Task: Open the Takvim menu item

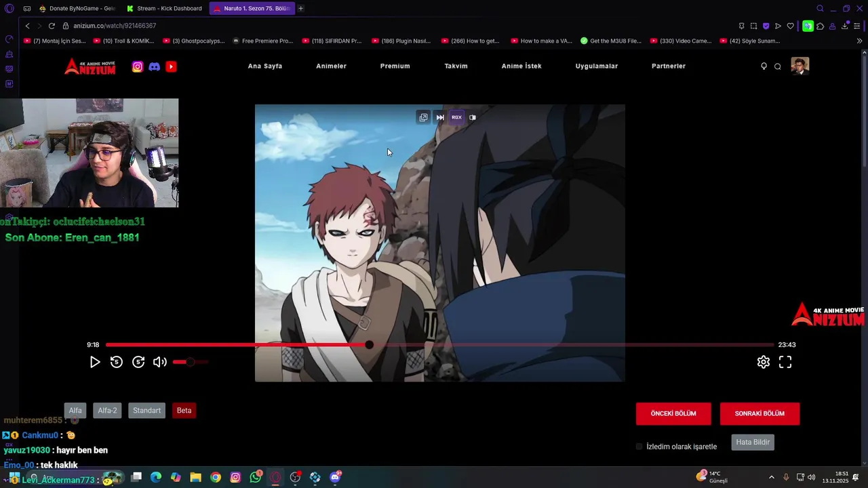Action: [x=456, y=66]
